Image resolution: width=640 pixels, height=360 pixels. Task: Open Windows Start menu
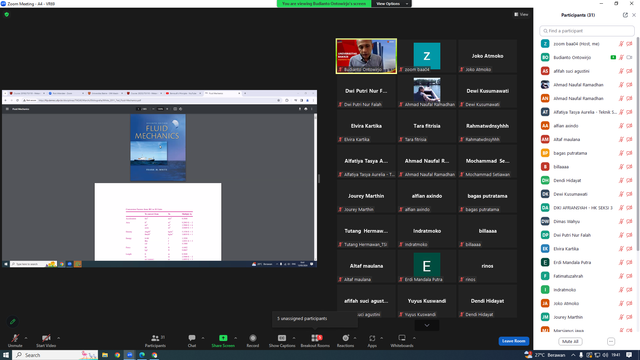click(x=6, y=355)
